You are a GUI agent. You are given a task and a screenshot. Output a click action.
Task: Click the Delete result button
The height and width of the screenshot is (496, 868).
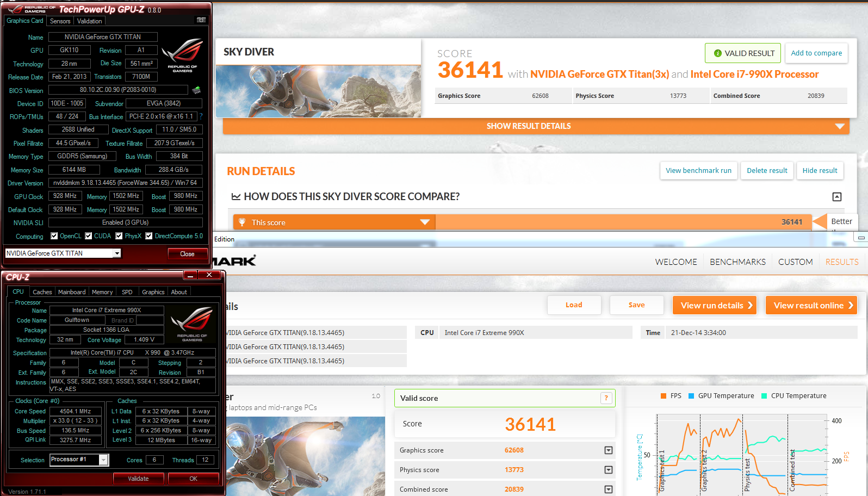coord(767,170)
